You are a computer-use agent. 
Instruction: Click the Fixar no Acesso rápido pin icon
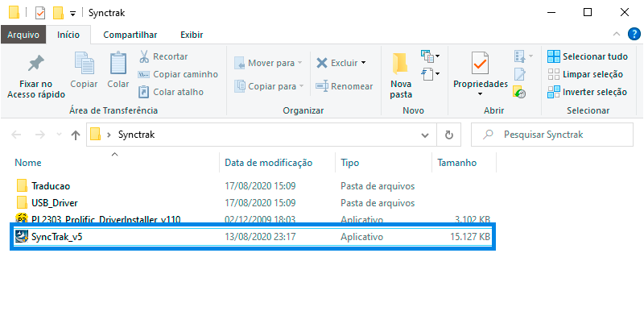(x=35, y=64)
